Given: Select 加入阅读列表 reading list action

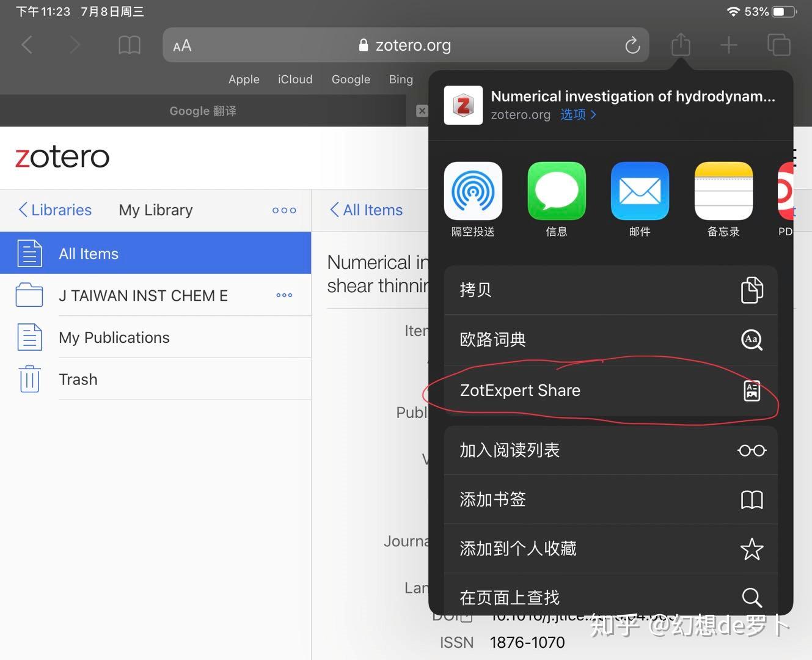Looking at the screenshot, I should [x=610, y=450].
